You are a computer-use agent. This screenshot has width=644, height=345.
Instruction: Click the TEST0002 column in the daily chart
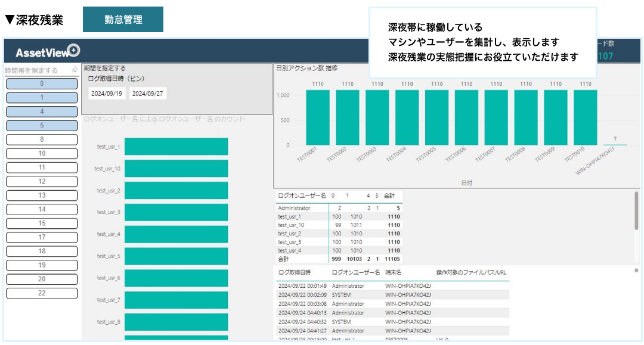(x=348, y=117)
